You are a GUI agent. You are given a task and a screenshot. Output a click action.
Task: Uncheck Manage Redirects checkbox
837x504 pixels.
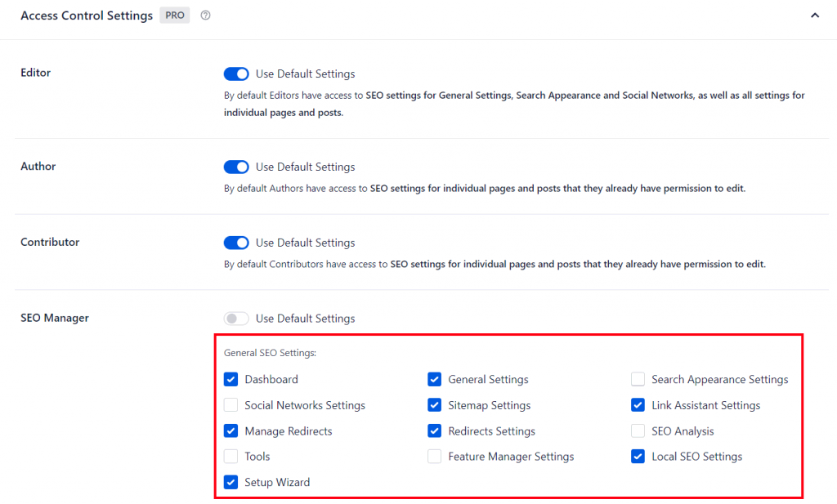231,430
